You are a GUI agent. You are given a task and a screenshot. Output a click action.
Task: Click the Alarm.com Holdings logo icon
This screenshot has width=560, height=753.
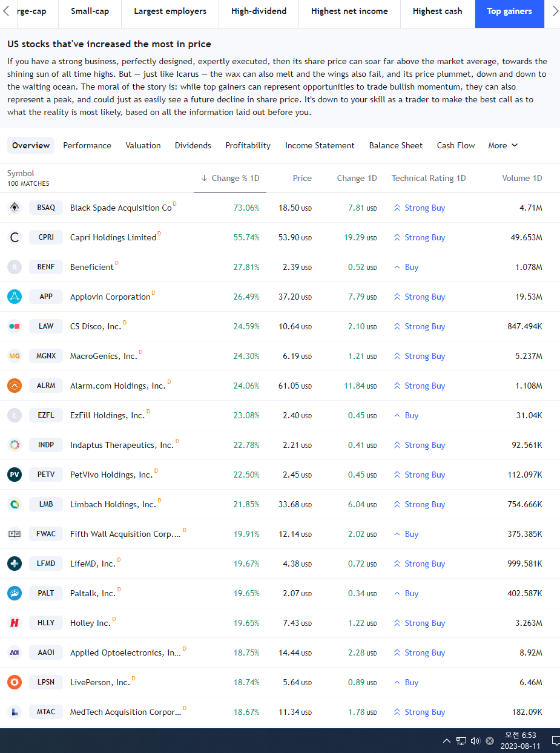click(15, 386)
